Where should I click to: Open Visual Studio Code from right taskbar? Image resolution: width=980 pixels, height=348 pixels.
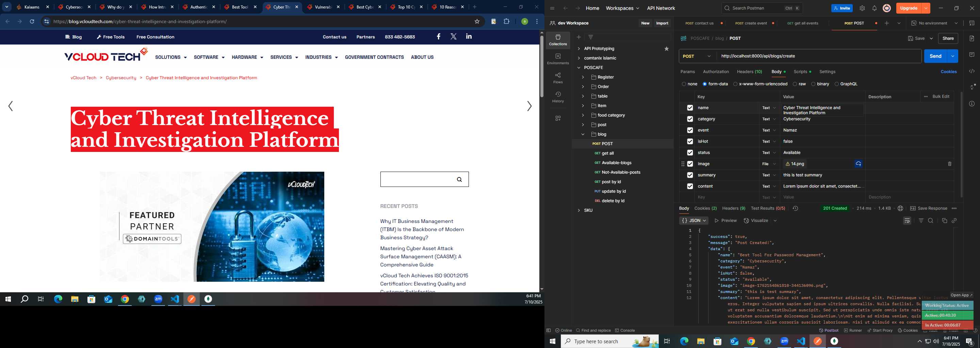[801, 341]
